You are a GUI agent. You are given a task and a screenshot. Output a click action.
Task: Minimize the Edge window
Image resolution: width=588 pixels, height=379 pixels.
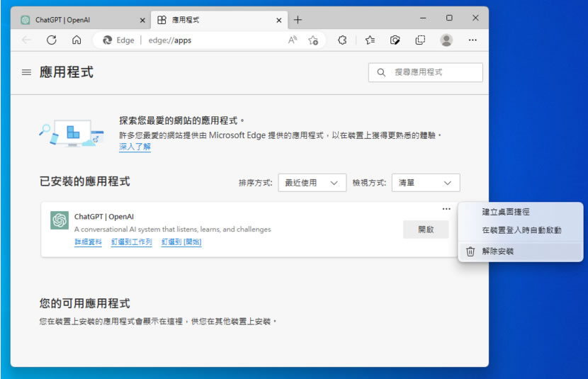423,18
